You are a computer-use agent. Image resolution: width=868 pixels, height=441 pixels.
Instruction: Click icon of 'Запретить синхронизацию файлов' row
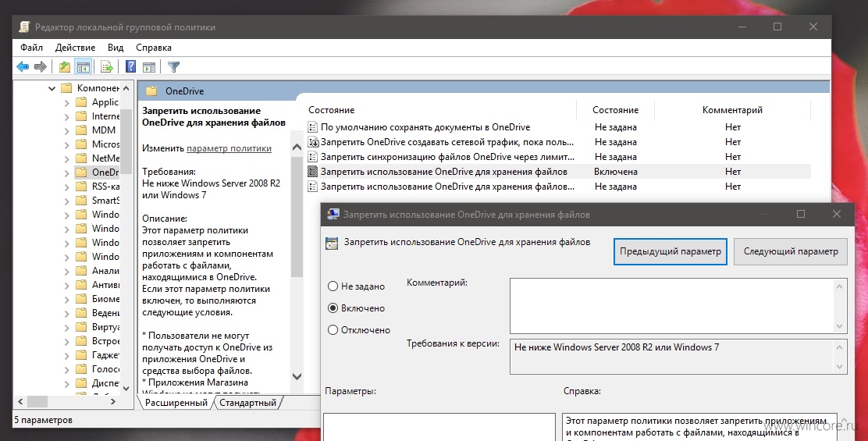click(313, 157)
